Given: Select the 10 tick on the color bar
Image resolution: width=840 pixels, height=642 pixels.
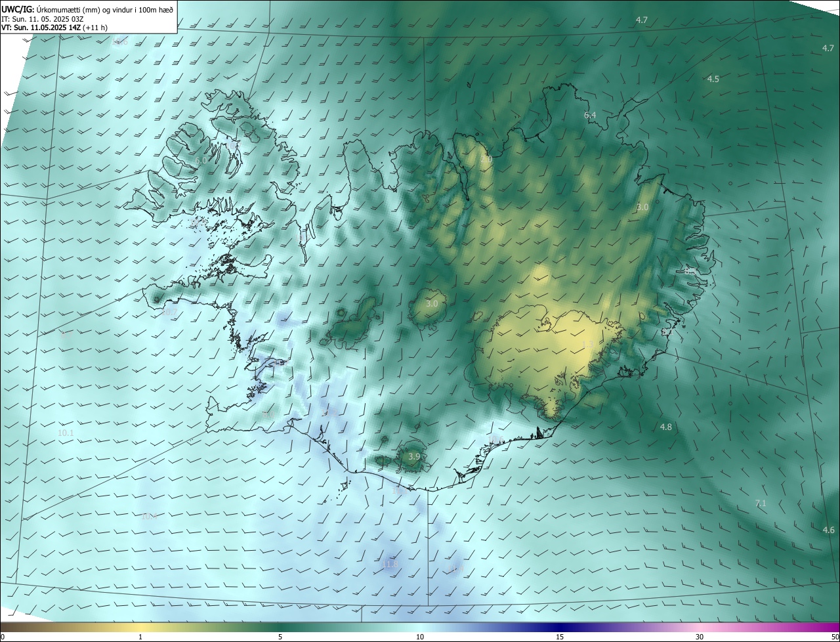Looking at the screenshot, I should tap(420, 637).
